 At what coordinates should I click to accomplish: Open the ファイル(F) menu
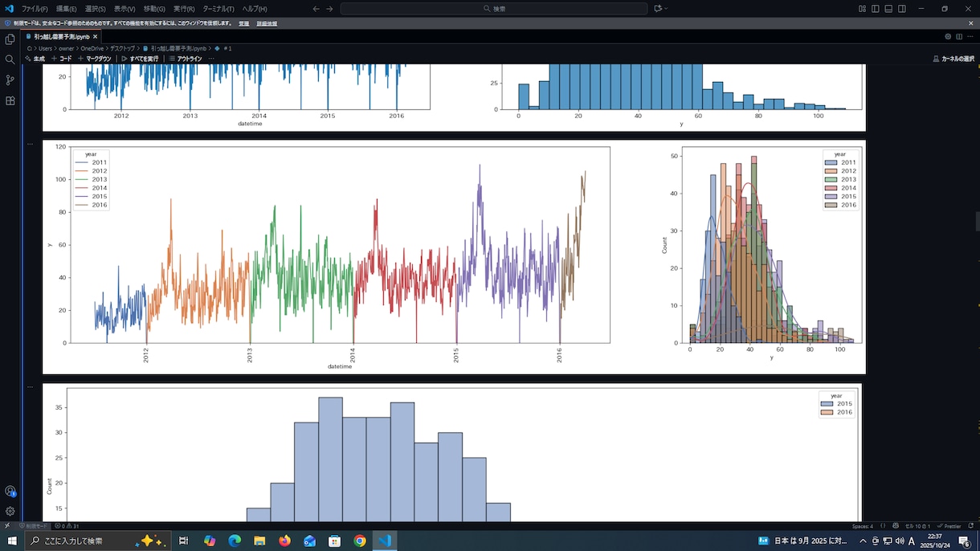click(x=35, y=9)
